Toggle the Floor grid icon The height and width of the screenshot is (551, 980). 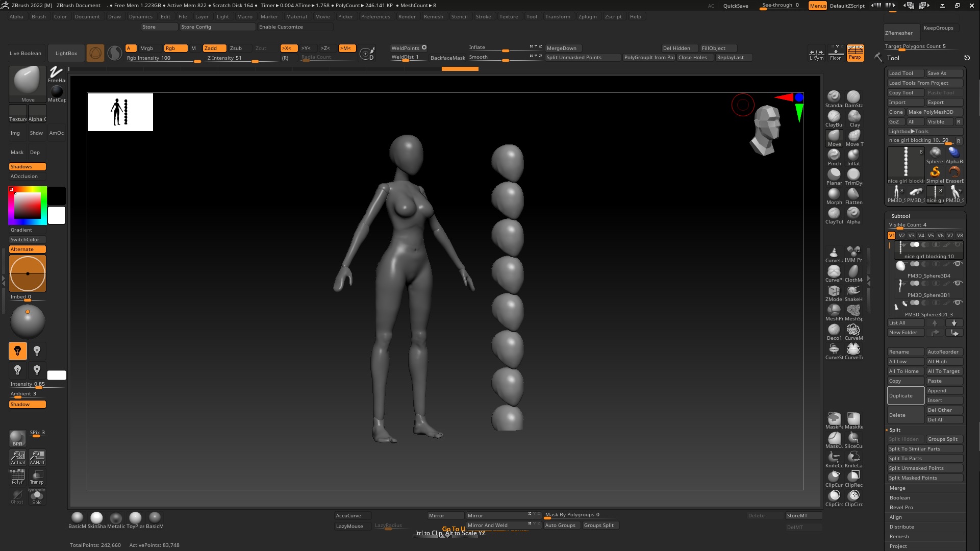(x=835, y=53)
